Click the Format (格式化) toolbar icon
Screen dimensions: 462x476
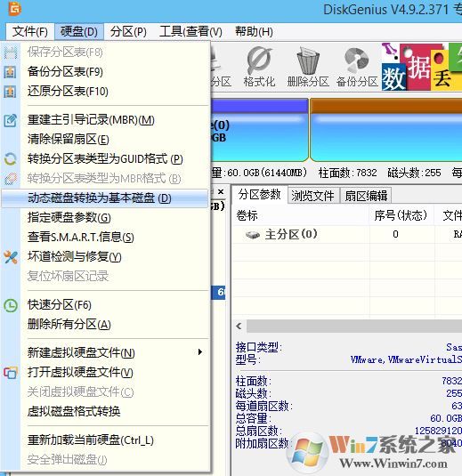[x=259, y=61]
